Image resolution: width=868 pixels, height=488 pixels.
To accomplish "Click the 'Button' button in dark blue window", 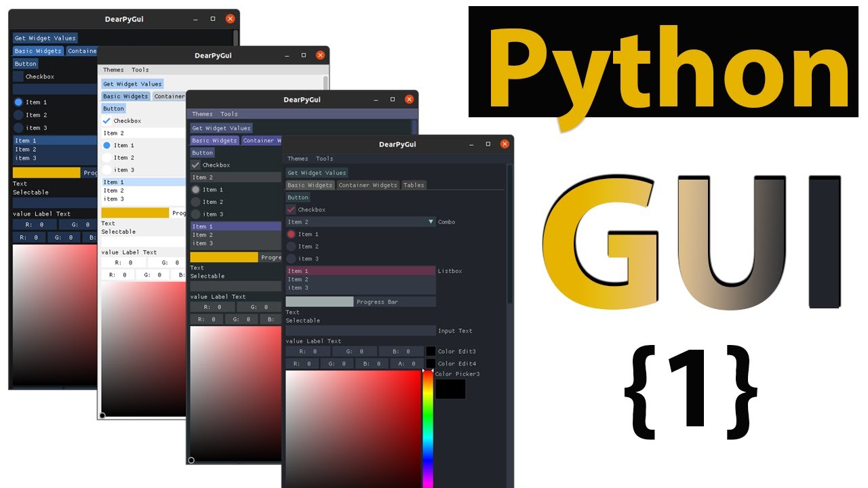I will [25, 64].
